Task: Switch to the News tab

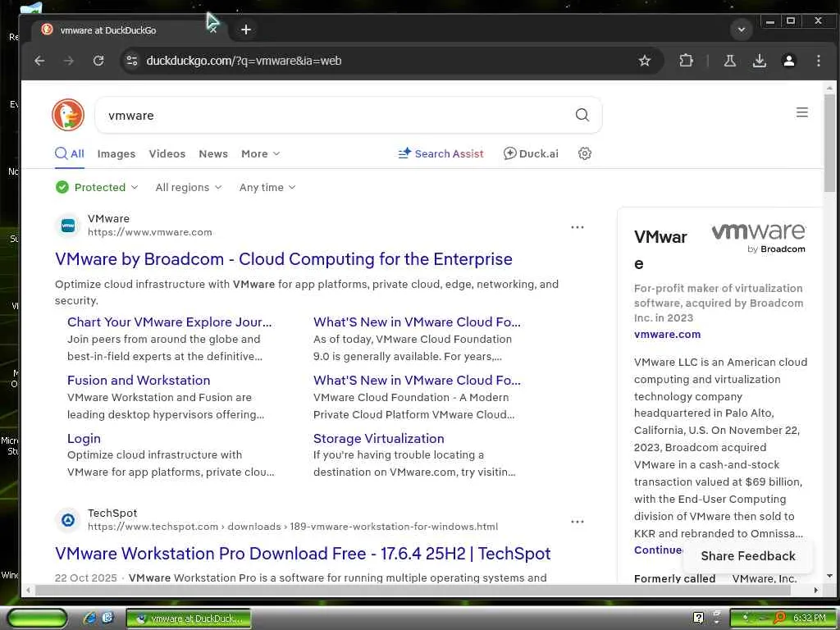Action: click(213, 153)
